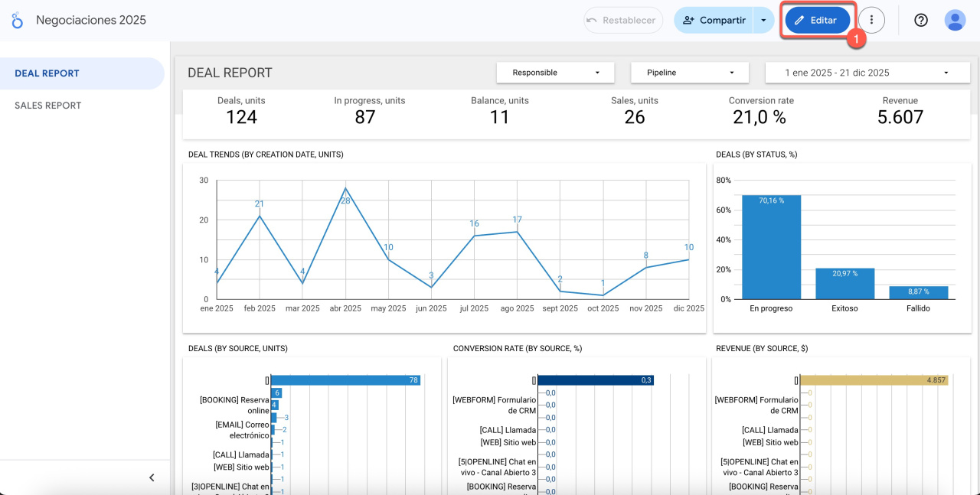
Task: Click the Restablecer button
Action: click(622, 21)
